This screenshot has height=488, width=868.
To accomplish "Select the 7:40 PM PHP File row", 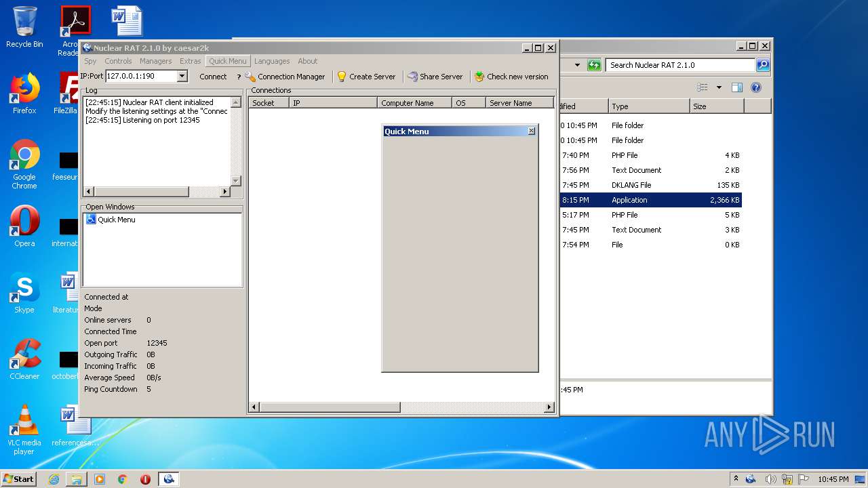I will pyautogui.click(x=650, y=155).
